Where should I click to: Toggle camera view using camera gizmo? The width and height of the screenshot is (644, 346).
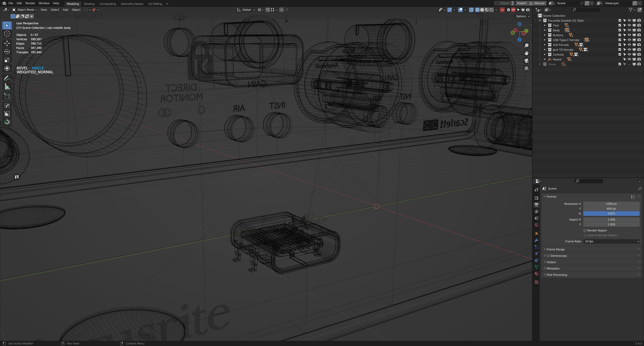point(526,61)
